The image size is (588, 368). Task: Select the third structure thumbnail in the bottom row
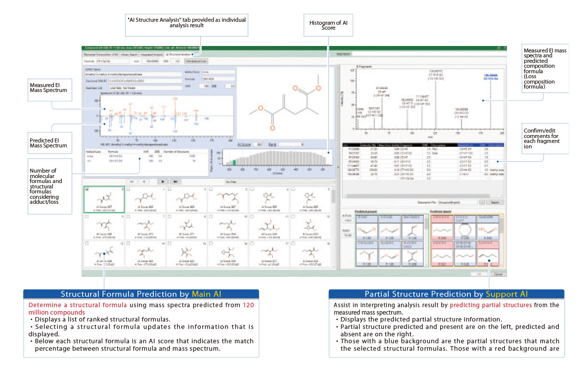coord(187,254)
